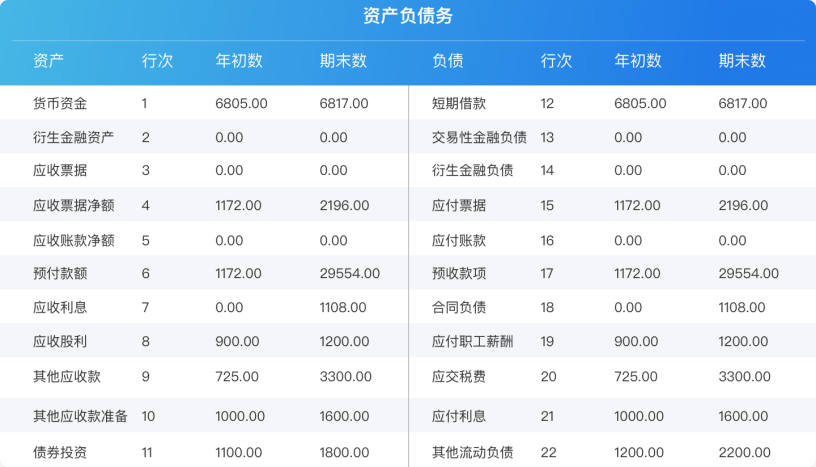Click the 期末数 value for 预付款额
This screenshot has height=467, width=816.
click(349, 273)
